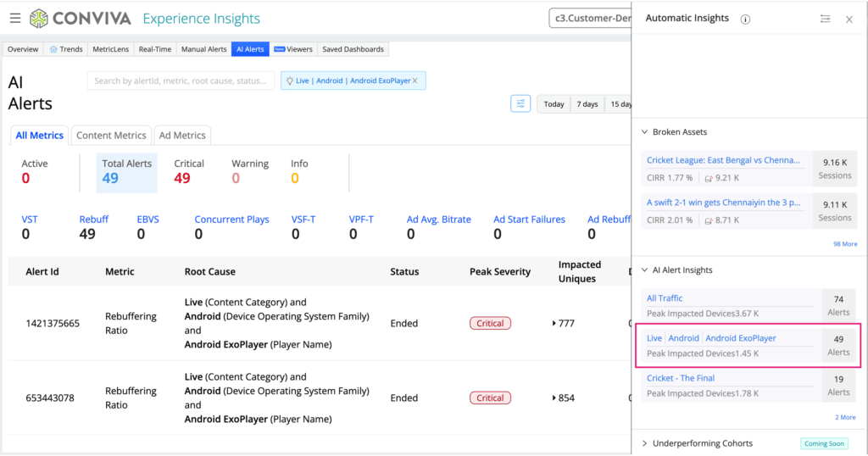Collapse the AI Alert Insights section
The width and height of the screenshot is (868, 456).
click(x=644, y=270)
